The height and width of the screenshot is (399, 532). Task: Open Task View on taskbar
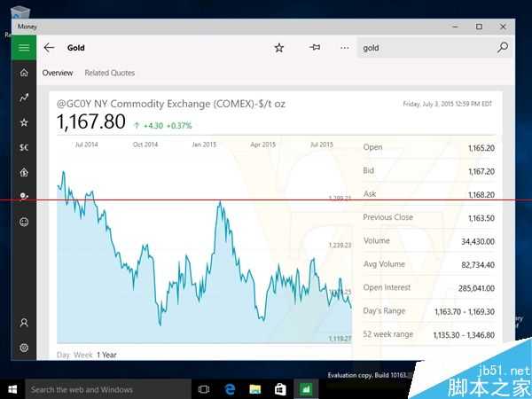pyautogui.click(x=204, y=389)
